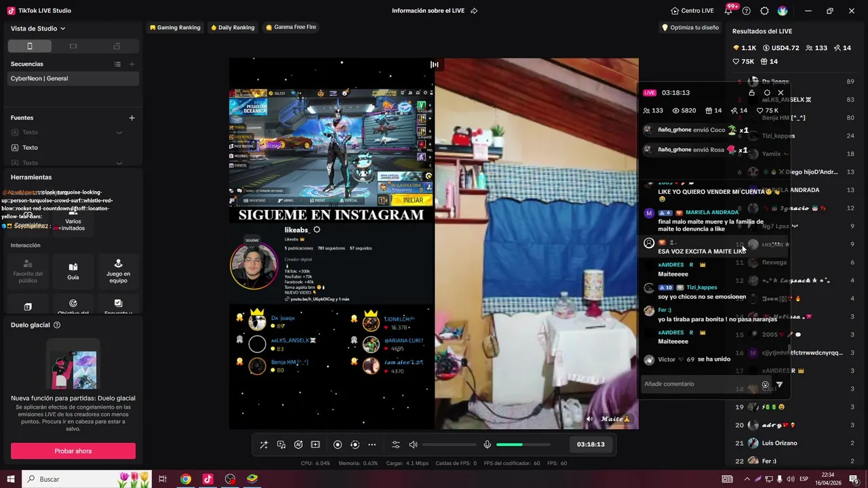Open the magic wand effects tool
This screenshot has height=488, width=868.
click(x=264, y=445)
